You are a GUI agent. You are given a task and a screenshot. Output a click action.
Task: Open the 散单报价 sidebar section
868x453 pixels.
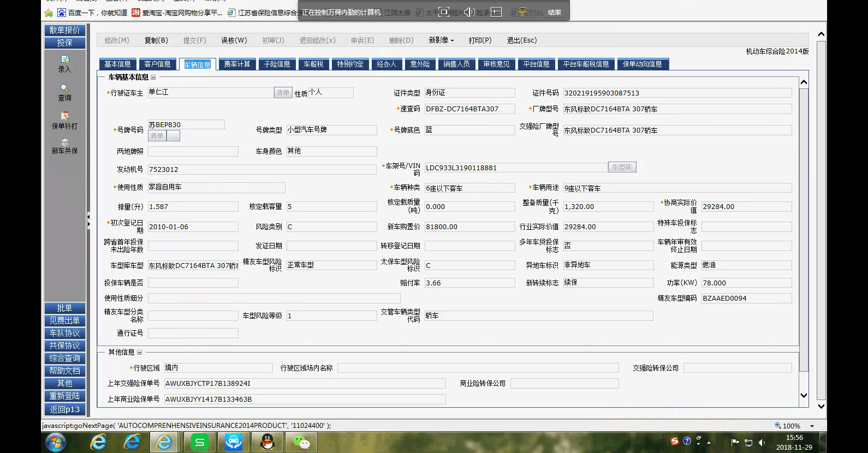point(65,30)
